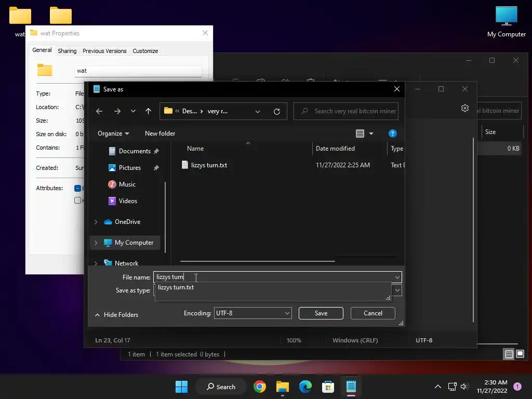Screen dimensions: 532x399
Task: Click zoom 100% in Notepad status bar
Action: [x=294, y=340]
